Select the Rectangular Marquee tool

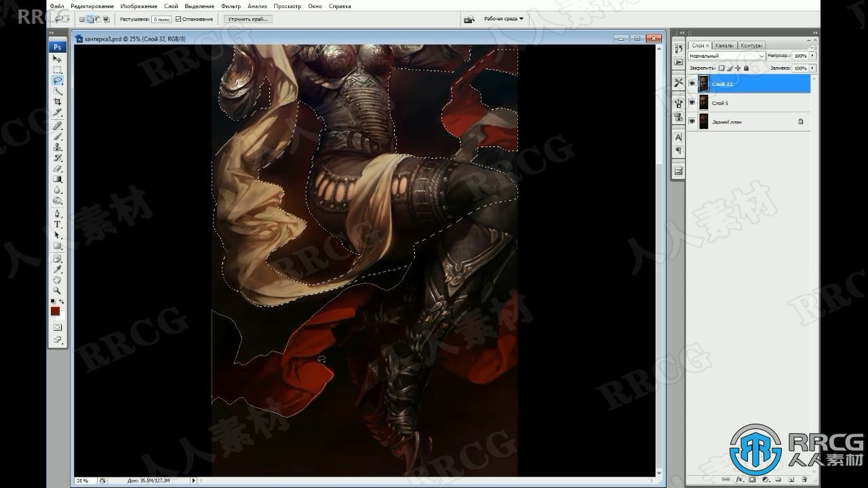58,70
